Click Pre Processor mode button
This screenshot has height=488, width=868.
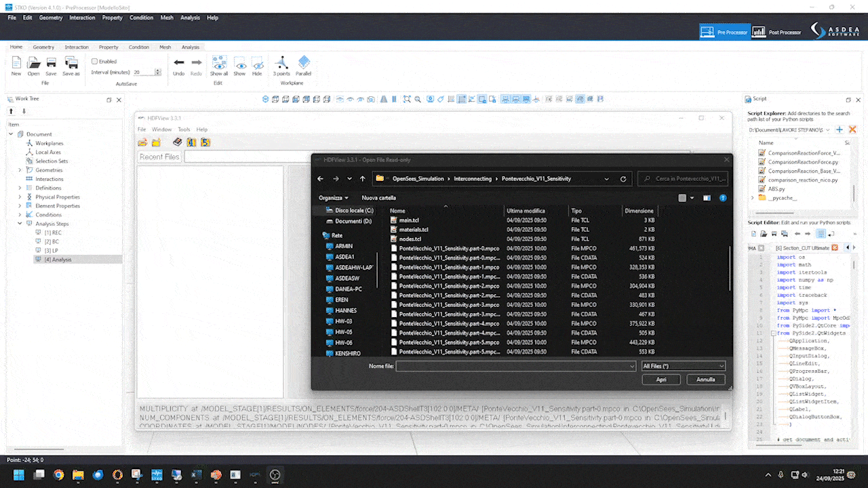(724, 32)
